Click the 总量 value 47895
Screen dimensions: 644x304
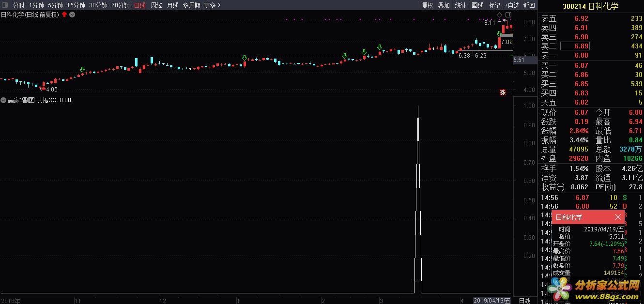pos(579,150)
